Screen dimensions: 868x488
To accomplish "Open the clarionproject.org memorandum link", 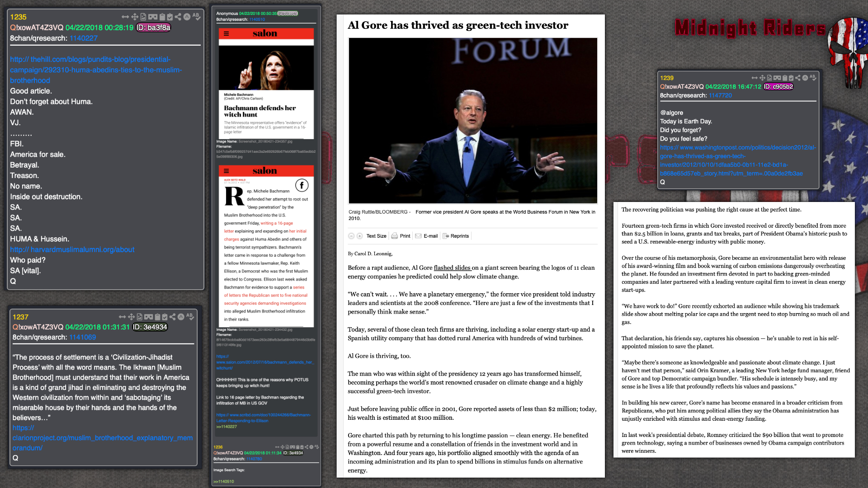I will [x=103, y=438].
